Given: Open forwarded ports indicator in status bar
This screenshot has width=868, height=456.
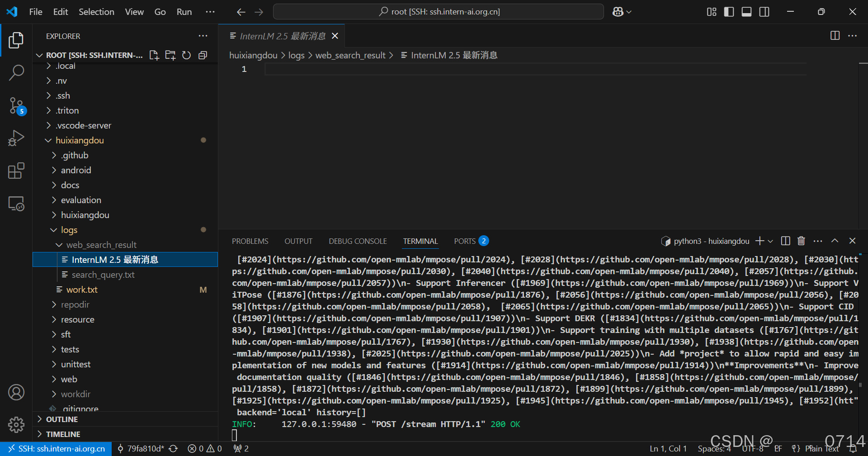Looking at the screenshot, I should pos(241,449).
